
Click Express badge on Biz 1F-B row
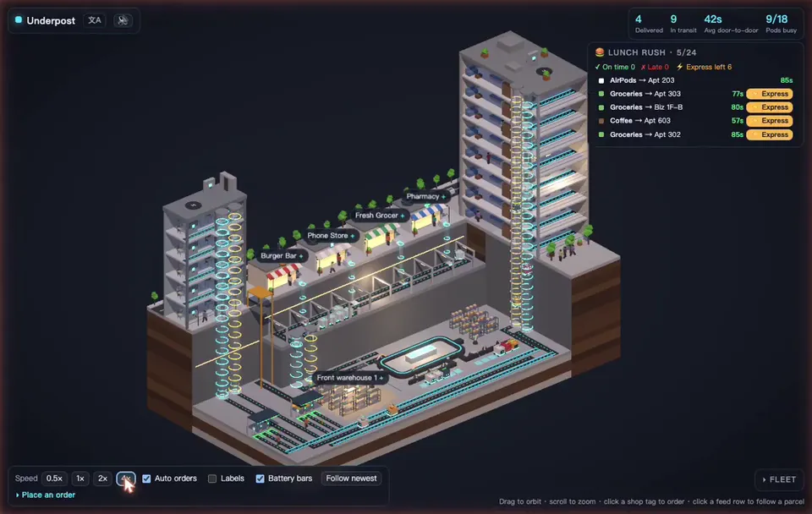pos(770,107)
